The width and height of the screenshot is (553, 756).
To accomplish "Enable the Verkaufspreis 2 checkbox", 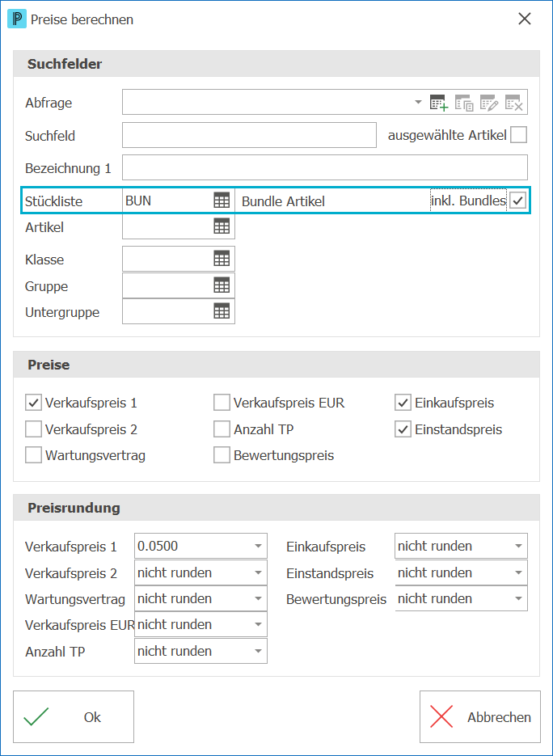I will point(33,429).
